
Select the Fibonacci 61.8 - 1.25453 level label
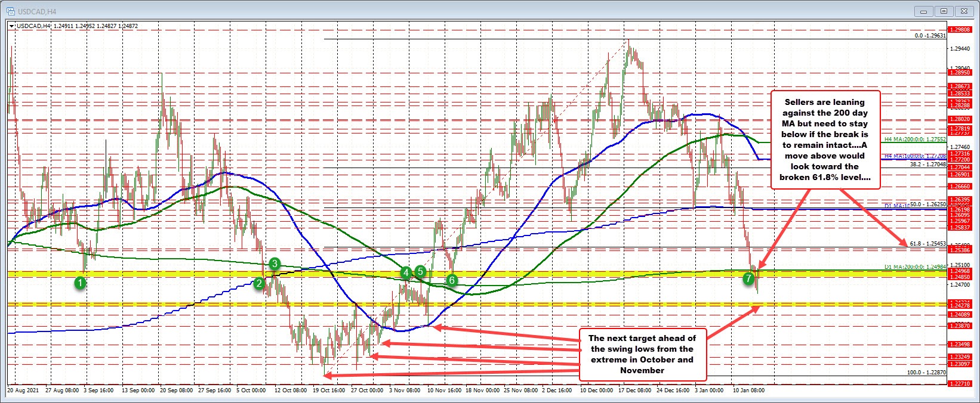[x=928, y=244]
